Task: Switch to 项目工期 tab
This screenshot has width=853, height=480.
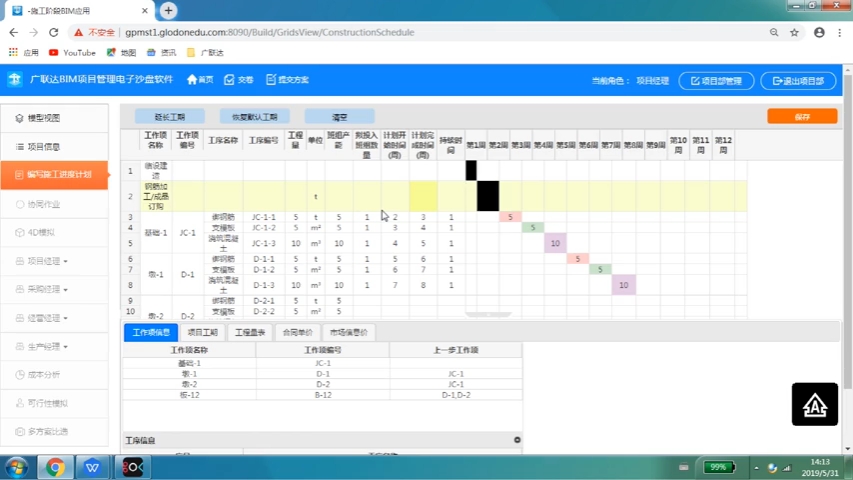Action: tap(202, 332)
